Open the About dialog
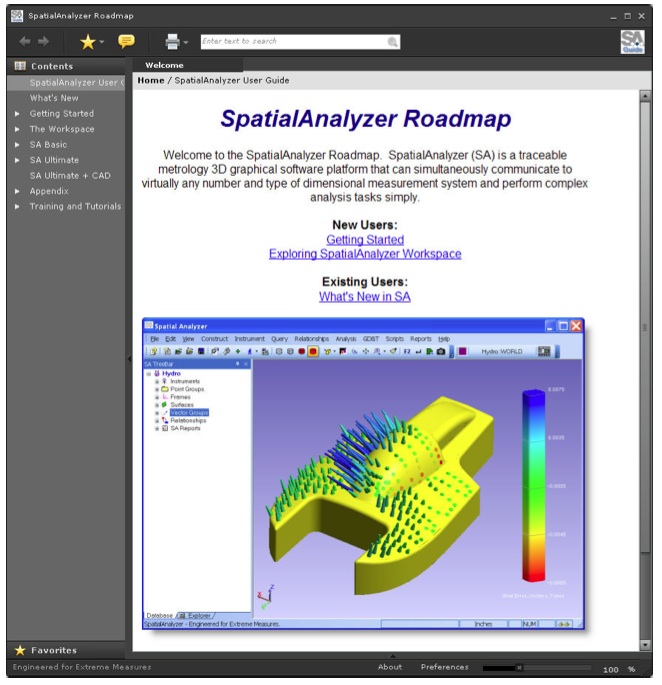Viewport: 662px width, 685px height. (390, 667)
